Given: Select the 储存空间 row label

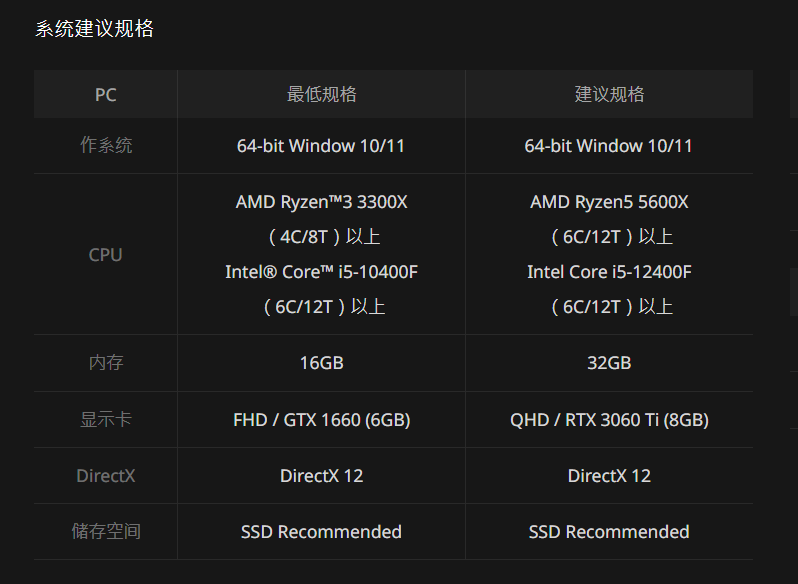Looking at the screenshot, I should pyautogui.click(x=105, y=532).
